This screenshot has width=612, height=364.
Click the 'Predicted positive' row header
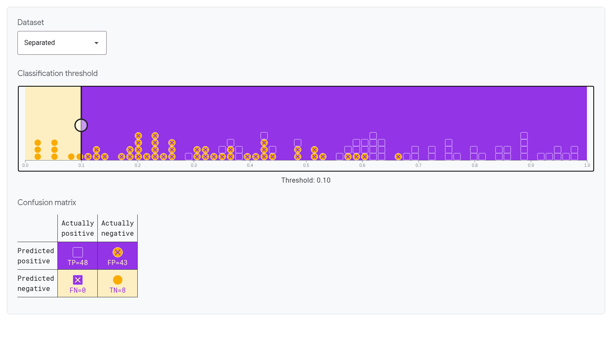point(36,256)
